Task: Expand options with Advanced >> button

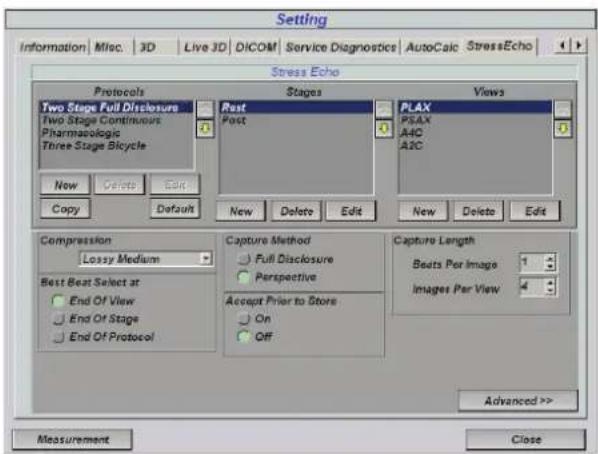Action: coord(518,401)
